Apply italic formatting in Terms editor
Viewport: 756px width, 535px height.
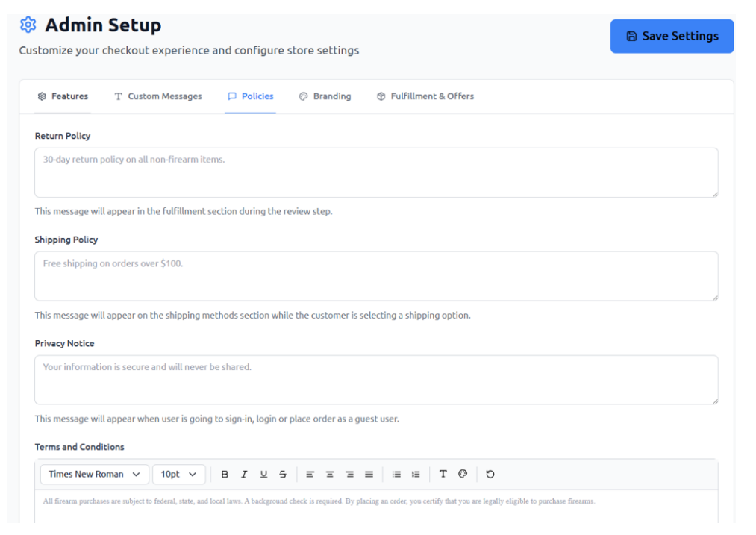244,475
